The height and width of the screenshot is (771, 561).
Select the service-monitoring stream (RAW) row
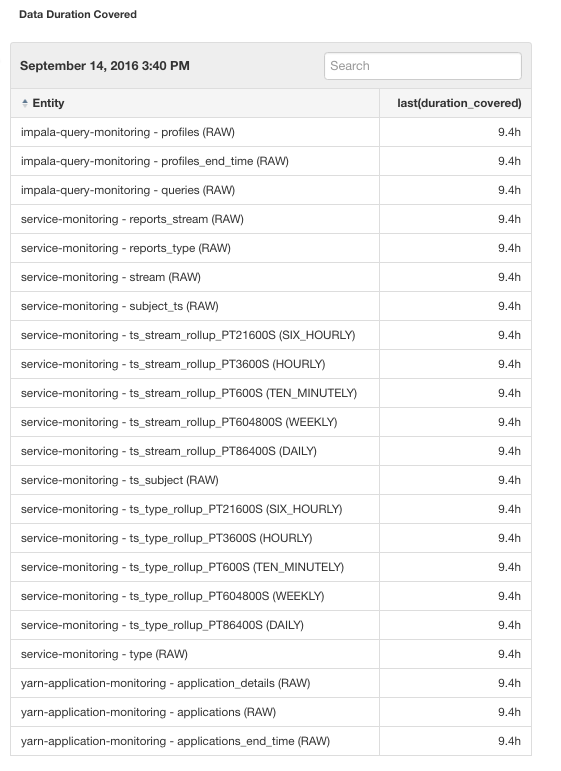pyautogui.click(x=271, y=277)
